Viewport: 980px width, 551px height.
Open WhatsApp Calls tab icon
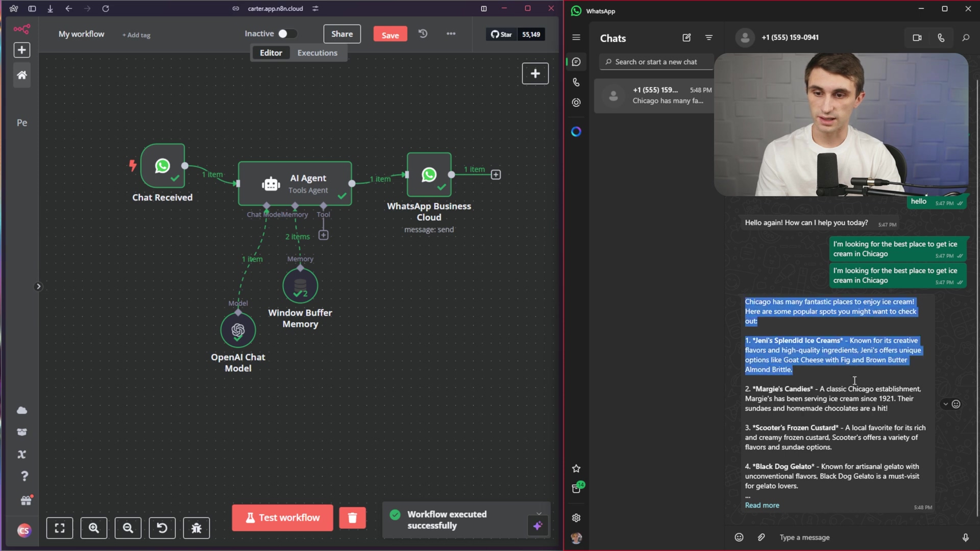pyautogui.click(x=576, y=82)
